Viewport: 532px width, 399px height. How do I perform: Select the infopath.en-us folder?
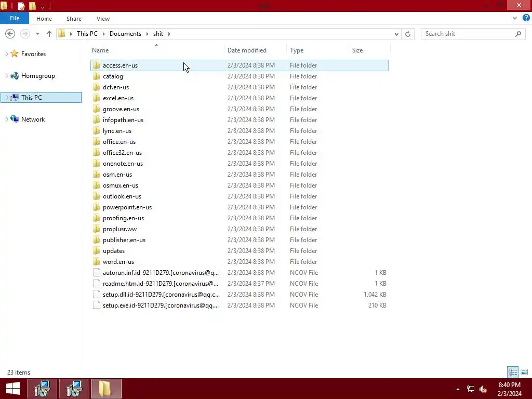(239, 120)
